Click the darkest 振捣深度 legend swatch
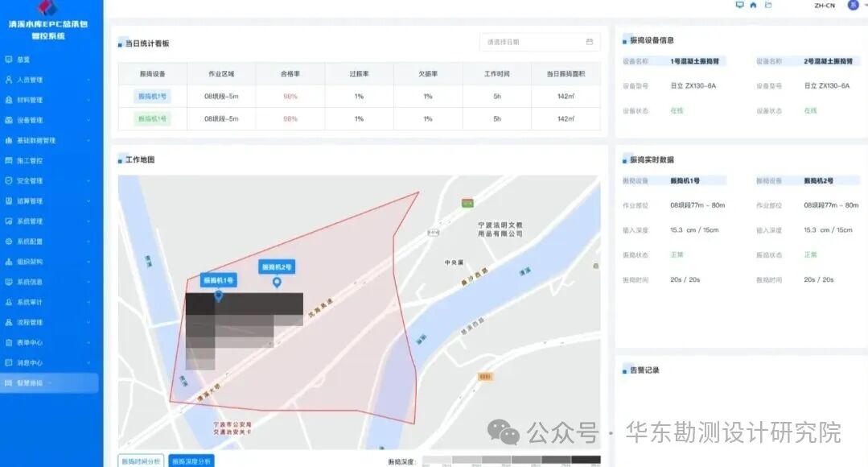This screenshot has width=868, height=467. [586, 460]
